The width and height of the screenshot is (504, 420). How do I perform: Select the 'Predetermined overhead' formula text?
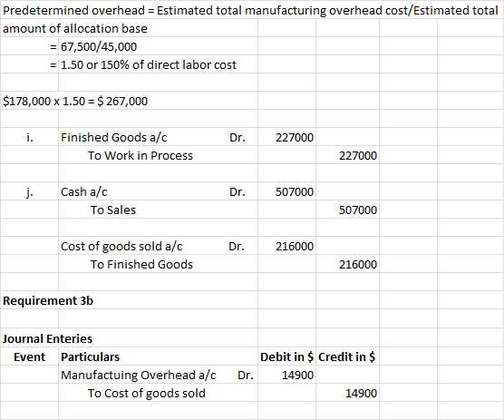(250, 10)
